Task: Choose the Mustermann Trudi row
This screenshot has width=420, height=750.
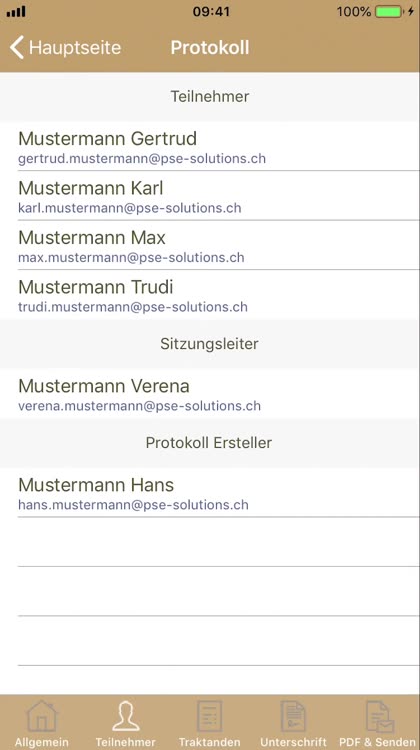Action: tap(210, 294)
